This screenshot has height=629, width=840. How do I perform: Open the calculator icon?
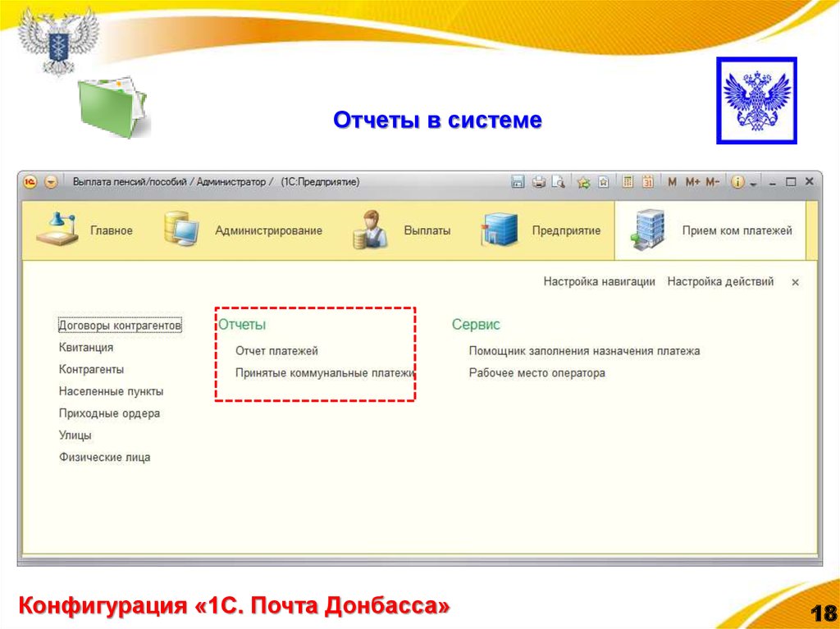coord(628,182)
